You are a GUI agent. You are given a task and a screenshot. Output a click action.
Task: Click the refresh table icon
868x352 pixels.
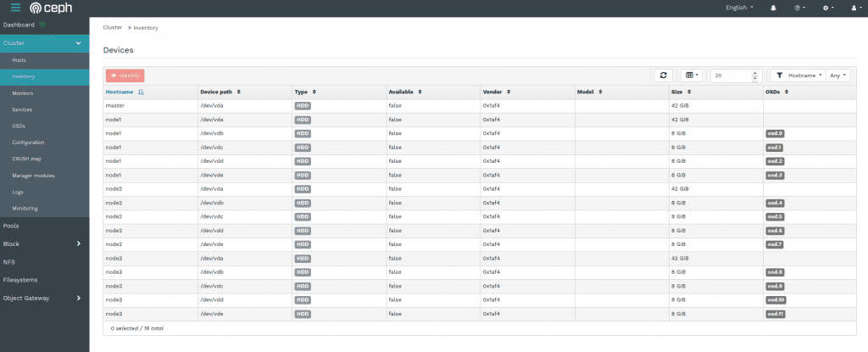click(x=664, y=75)
